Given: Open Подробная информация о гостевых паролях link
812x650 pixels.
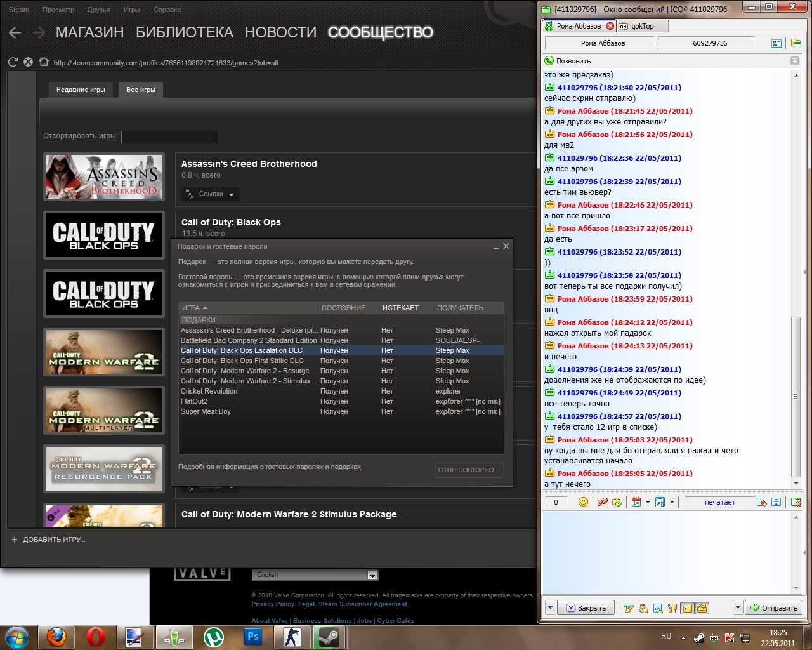Looking at the screenshot, I should point(270,467).
